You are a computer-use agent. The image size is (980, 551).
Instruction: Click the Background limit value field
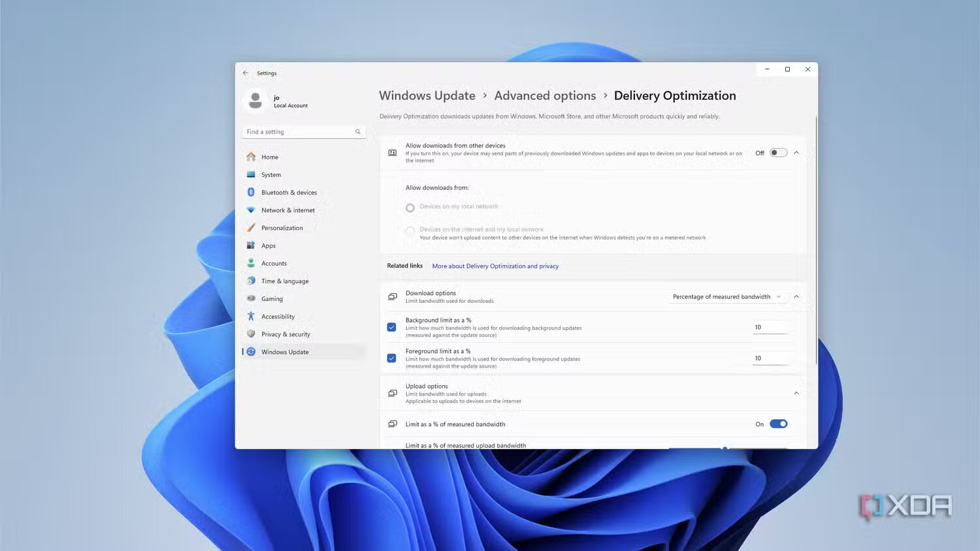tap(770, 327)
